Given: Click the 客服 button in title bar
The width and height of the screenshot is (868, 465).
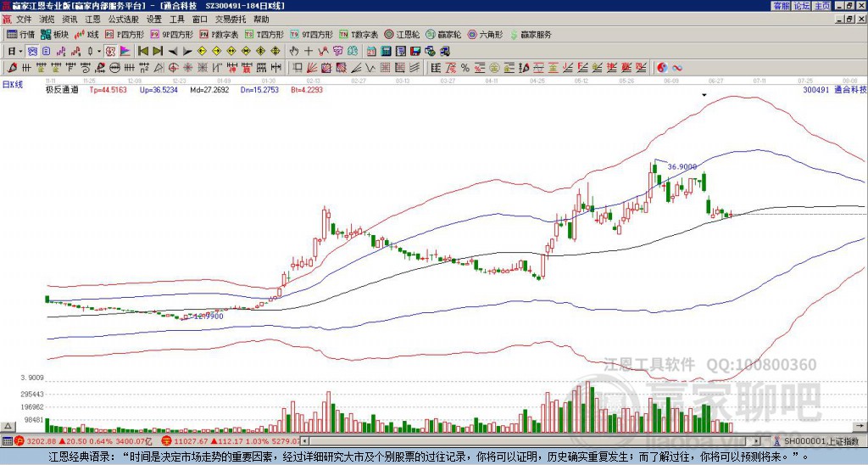Looking at the screenshot, I should (781, 6).
